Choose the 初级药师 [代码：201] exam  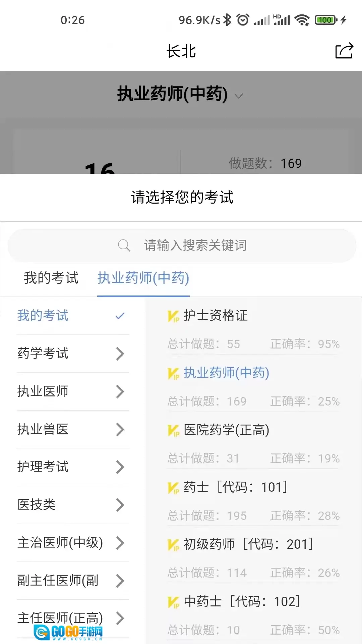pos(248,544)
